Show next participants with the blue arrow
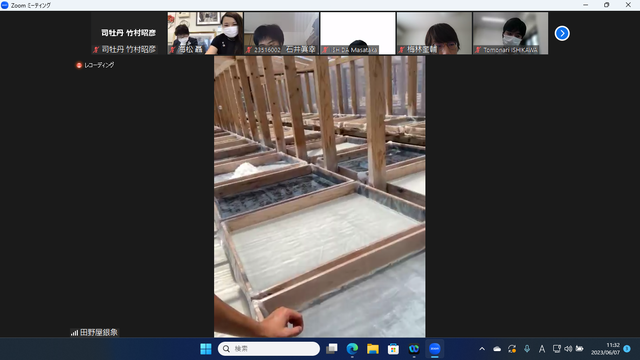The height and width of the screenshot is (360, 640). [562, 33]
